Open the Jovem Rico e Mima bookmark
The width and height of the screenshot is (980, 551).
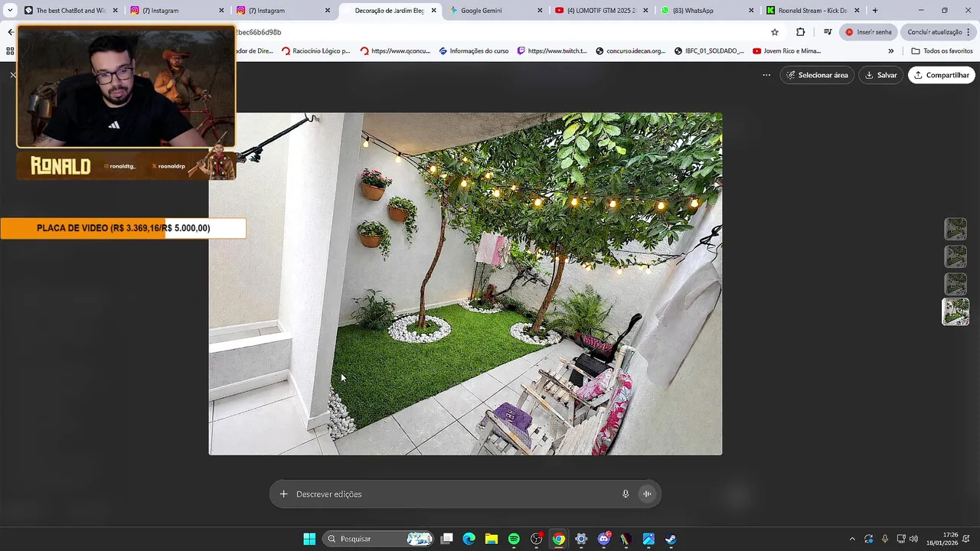pyautogui.click(x=787, y=51)
